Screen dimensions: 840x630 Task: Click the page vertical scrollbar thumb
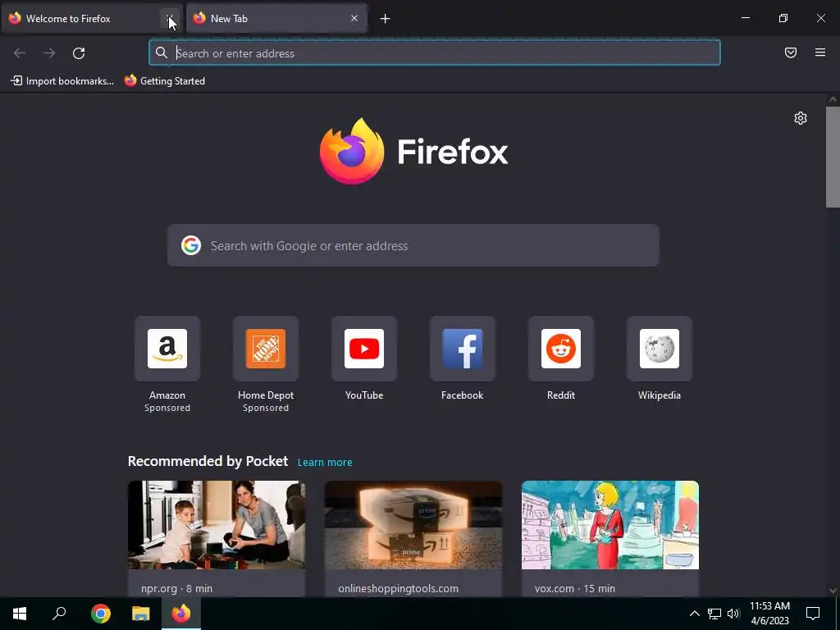(833, 157)
